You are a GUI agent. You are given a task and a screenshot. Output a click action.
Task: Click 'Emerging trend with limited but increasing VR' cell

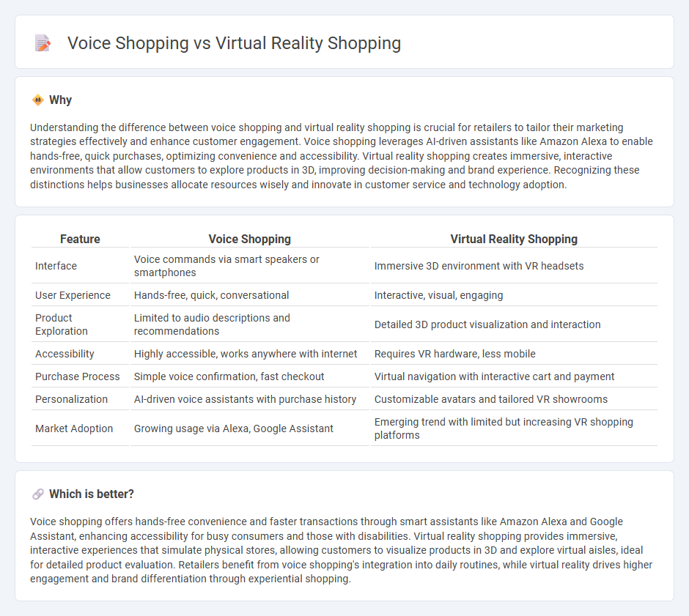point(514,428)
